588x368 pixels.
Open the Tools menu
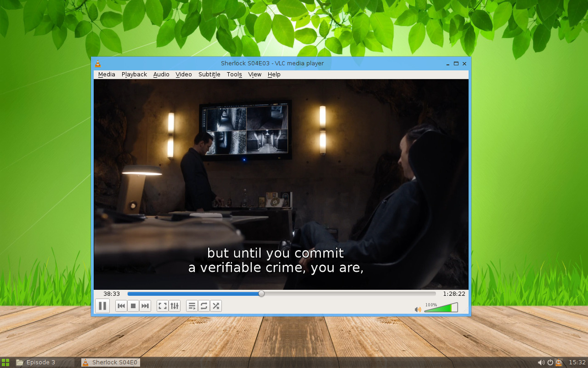point(234,74)
